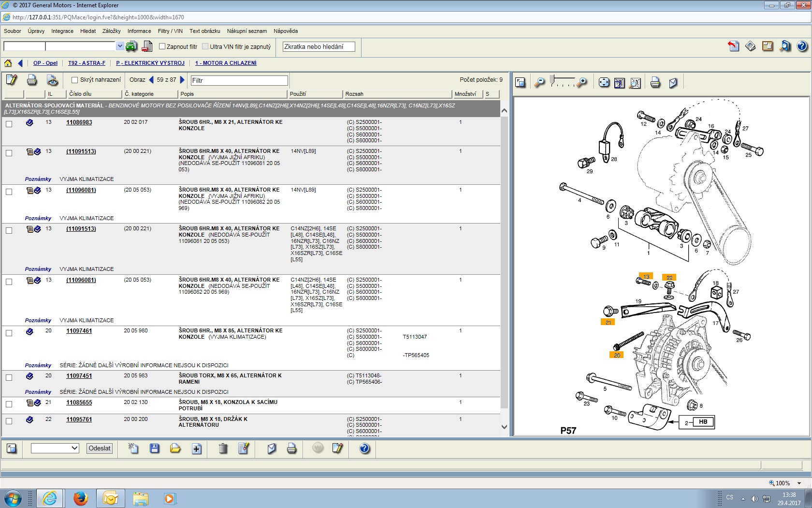Screen dimensions: 812x508
Task: Open the 'Filtry / VIN' menu
Action: pos(170,31)
